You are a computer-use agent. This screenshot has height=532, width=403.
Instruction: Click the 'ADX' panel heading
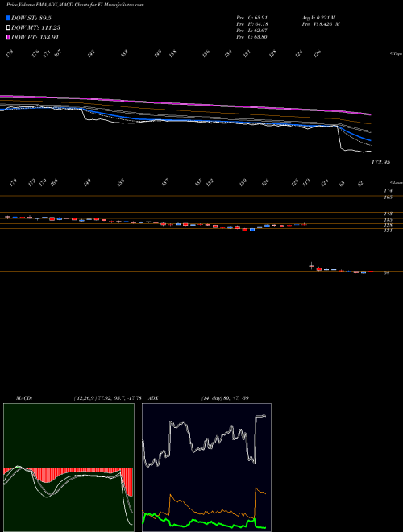(x=153, y=397)
